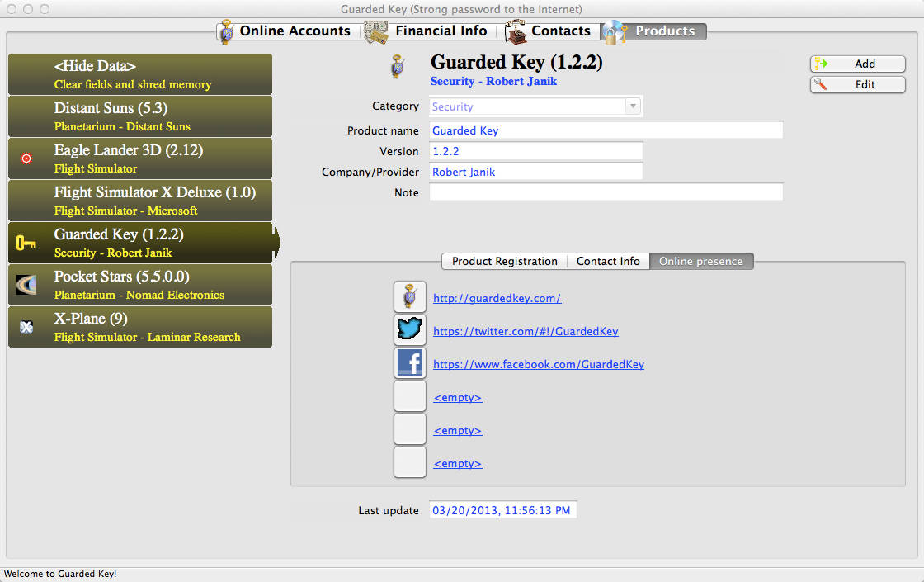This screenshot has height=582, width=924.
Task: Open the facebook.com GuardedKey link
Action: (x=539, y=364)
